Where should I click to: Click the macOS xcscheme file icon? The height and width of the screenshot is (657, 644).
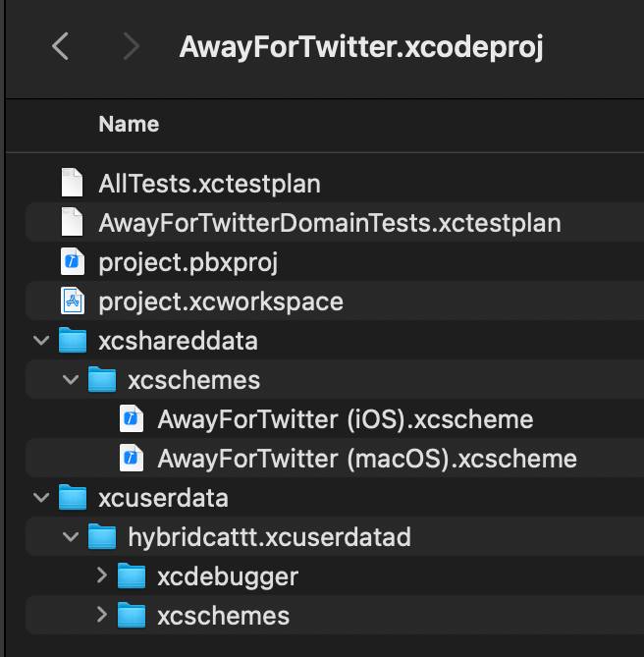131,459
